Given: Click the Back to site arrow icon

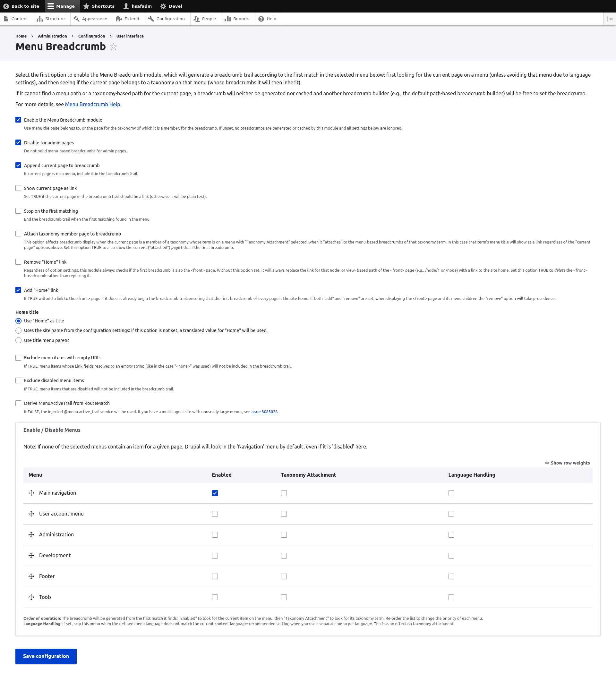Looking at the screenshot, I should pos(6,6).
